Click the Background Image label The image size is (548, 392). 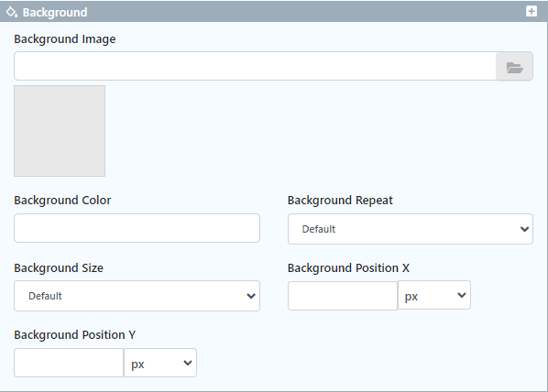pyautogui.click(x=65, y=39)
